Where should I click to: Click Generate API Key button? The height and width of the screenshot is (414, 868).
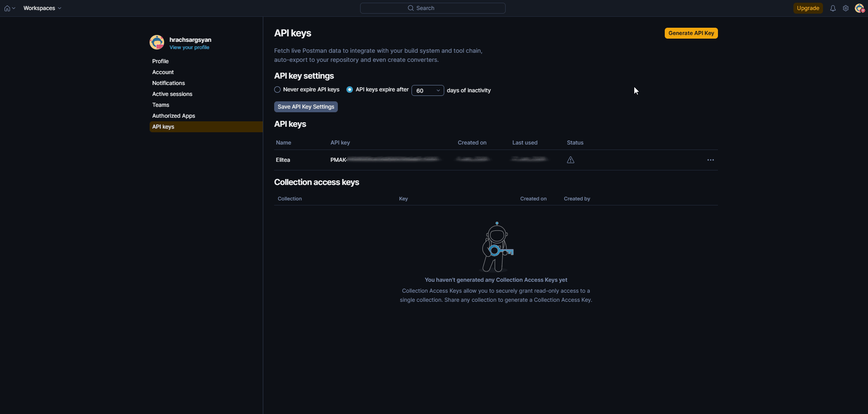(691, 33)
